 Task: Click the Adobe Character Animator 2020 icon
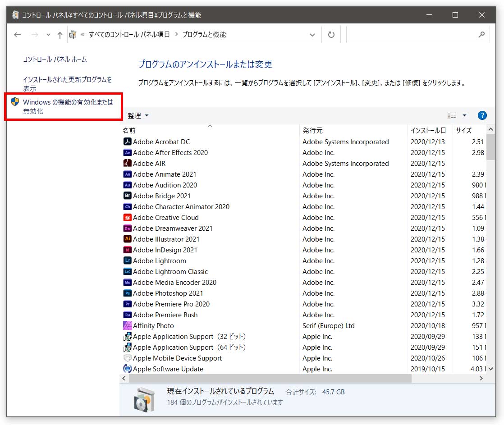(127, 206)
